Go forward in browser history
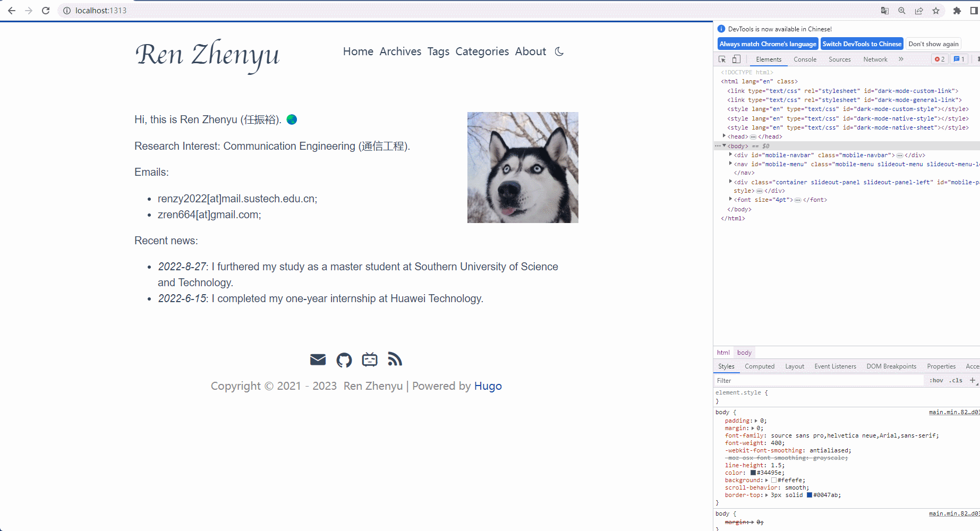The image size is (980, 531). [x=29, y=11]
